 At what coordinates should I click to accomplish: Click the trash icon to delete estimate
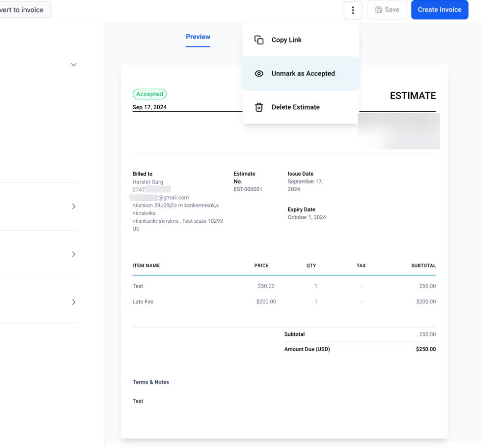click(x=259, y=107)
